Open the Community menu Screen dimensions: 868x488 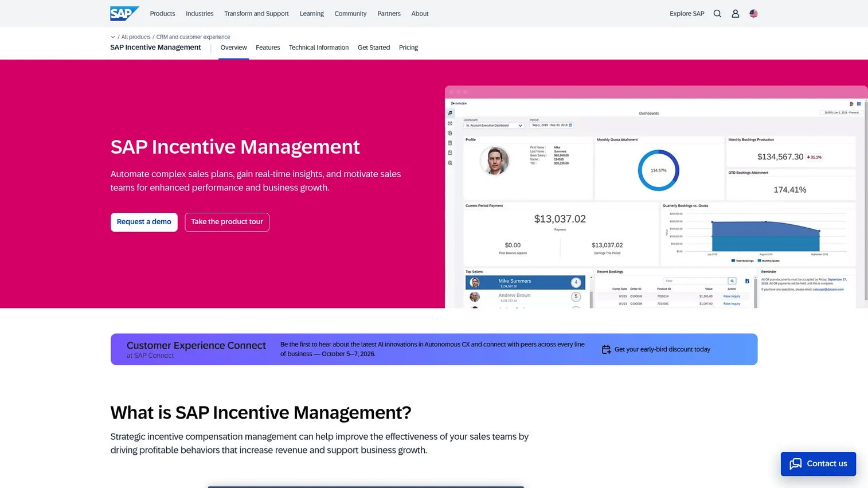(x=350, y=14)
